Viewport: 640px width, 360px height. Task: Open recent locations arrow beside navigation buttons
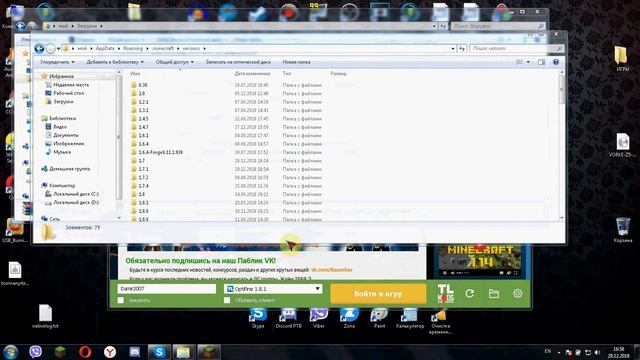pos(58,49)
